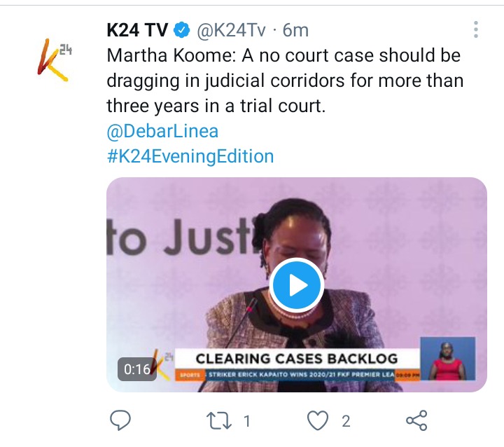This screenshot has height=447, width=504.
Task: Click the K24 TV account name
Action: [137, 31]
